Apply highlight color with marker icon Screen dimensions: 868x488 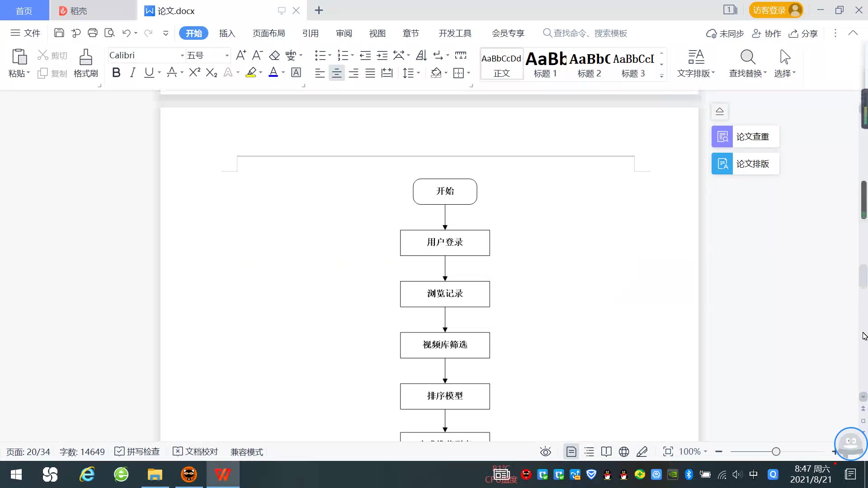click(x=251, y=72)
